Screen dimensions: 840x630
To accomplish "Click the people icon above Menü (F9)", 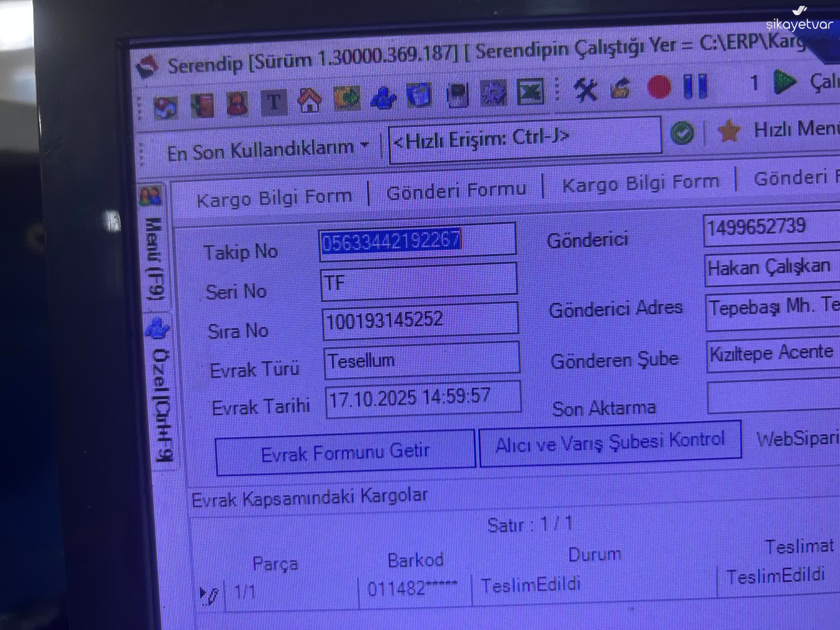I will tap(150, 196).
